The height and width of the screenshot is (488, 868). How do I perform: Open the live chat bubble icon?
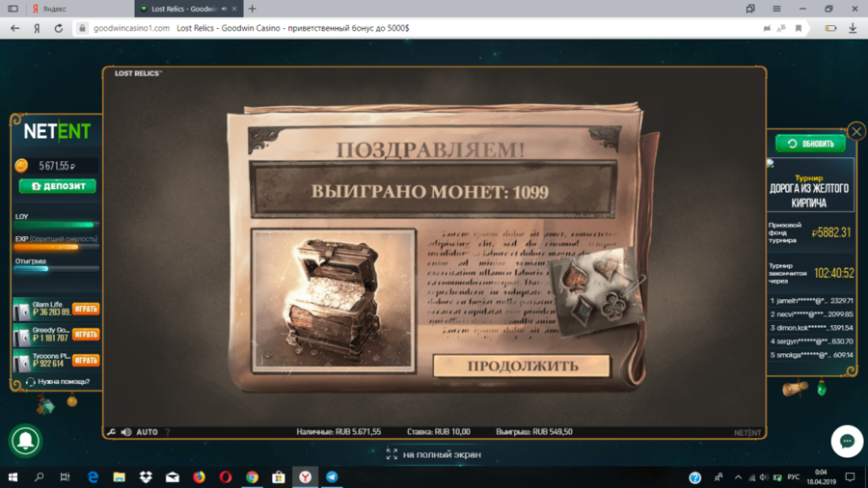pos(847,441)
